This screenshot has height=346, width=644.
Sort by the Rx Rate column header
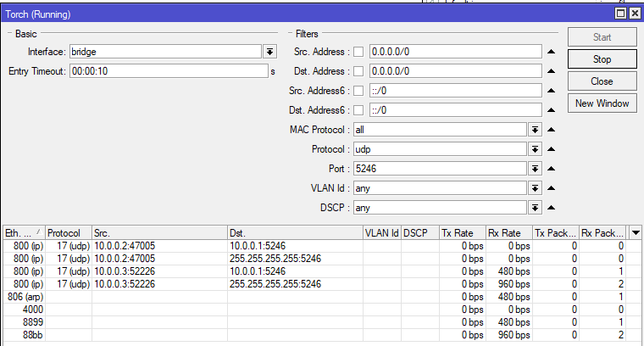click(509, 233)
